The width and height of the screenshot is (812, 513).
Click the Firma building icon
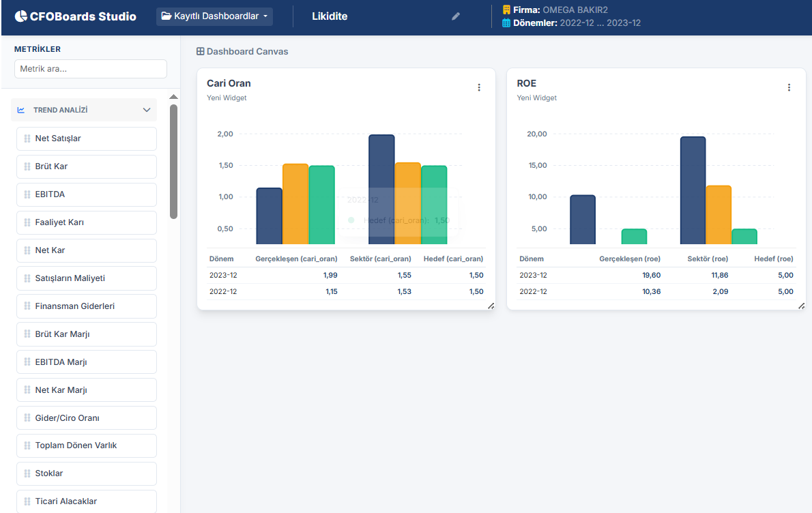click(506, 10)
